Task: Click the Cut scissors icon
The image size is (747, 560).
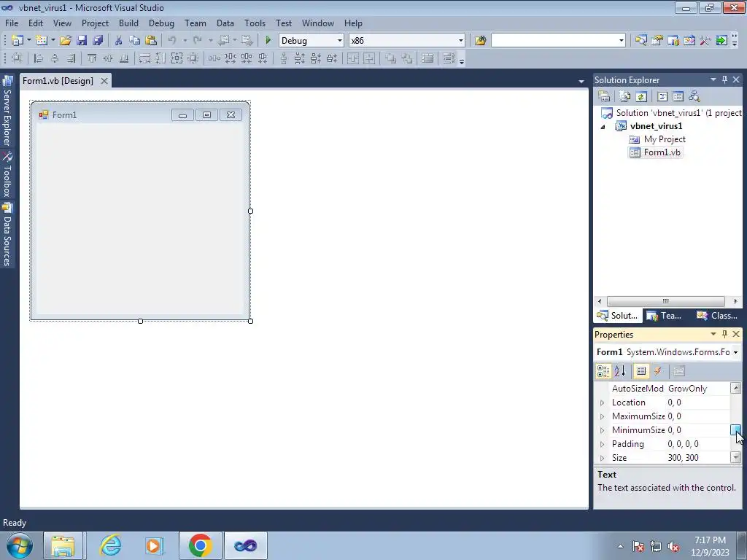Action: tap(119, 41)
